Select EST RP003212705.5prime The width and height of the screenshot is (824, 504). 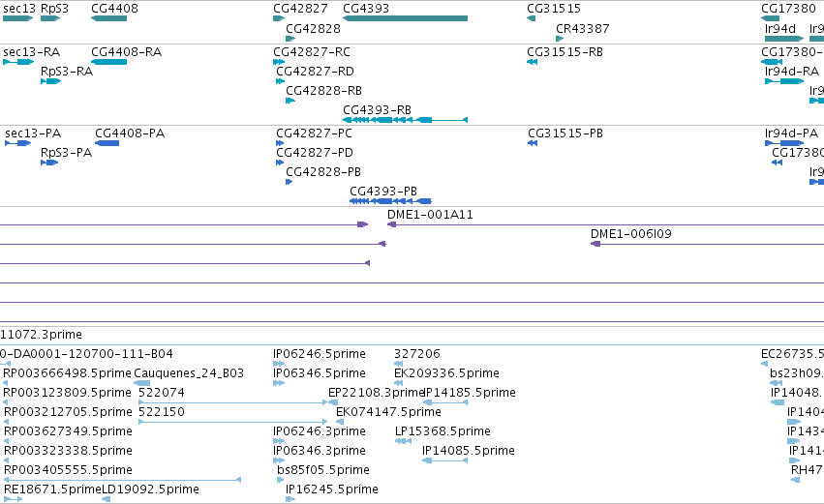pos(68,411)
